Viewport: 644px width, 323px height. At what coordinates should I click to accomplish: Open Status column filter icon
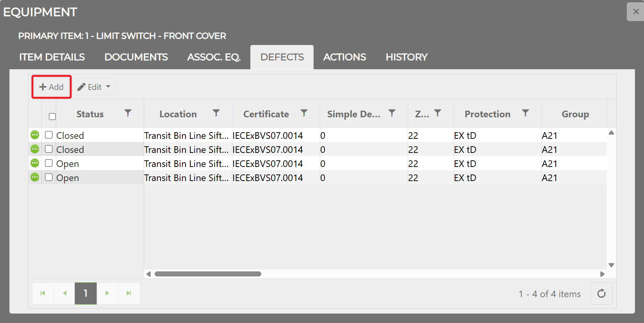(x=128, y=113)
